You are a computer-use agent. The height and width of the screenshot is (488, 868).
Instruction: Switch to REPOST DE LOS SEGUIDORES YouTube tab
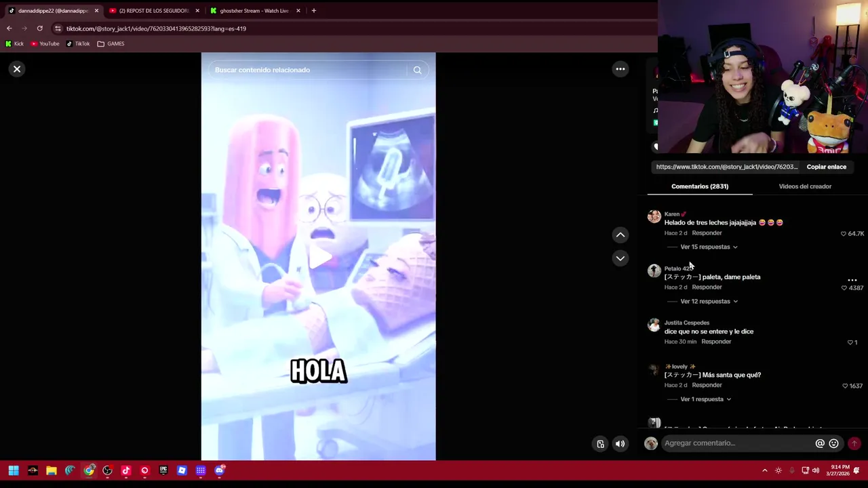tap(154, 11)
